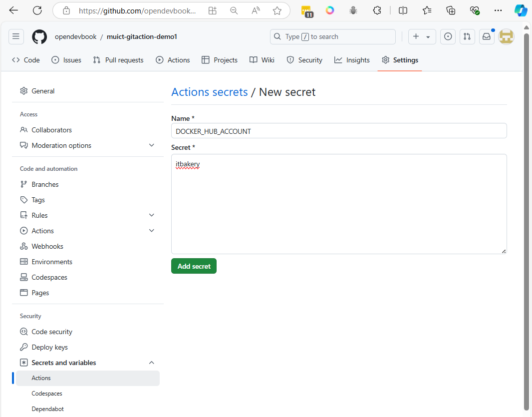Collapse Secrets and variables section
532x417 pixels.
[x=152, y=363]
